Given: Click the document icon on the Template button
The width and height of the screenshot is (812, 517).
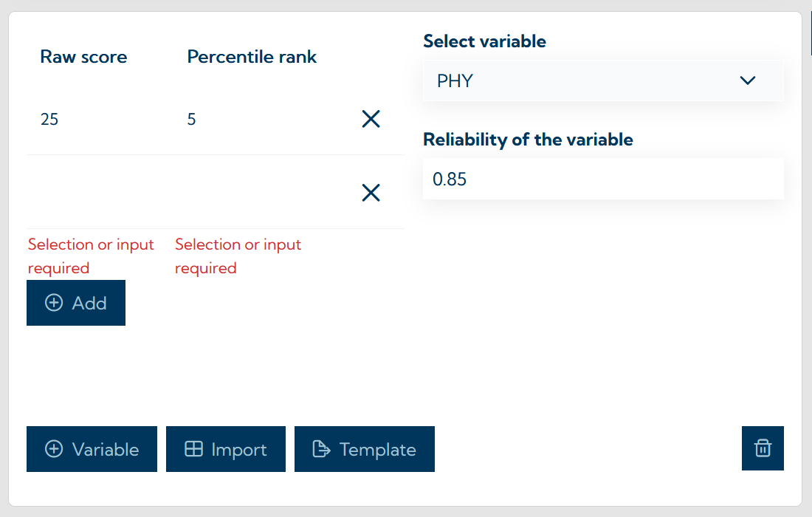Looking at the screenshot, I should [x=320, y=449].
